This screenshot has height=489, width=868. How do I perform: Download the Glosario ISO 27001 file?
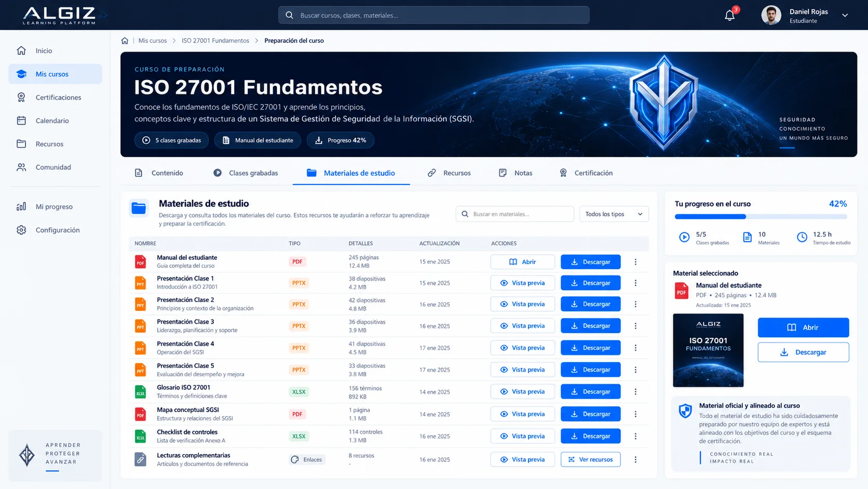591,392
